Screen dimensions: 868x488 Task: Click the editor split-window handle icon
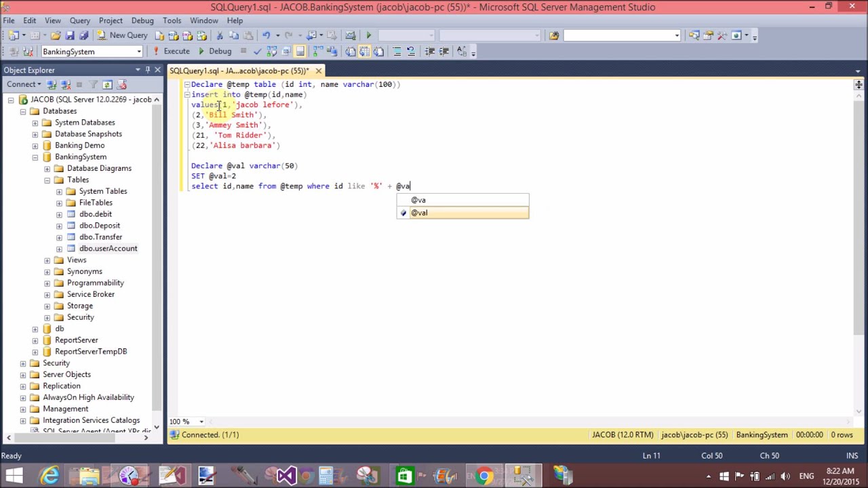pos(859,85)
